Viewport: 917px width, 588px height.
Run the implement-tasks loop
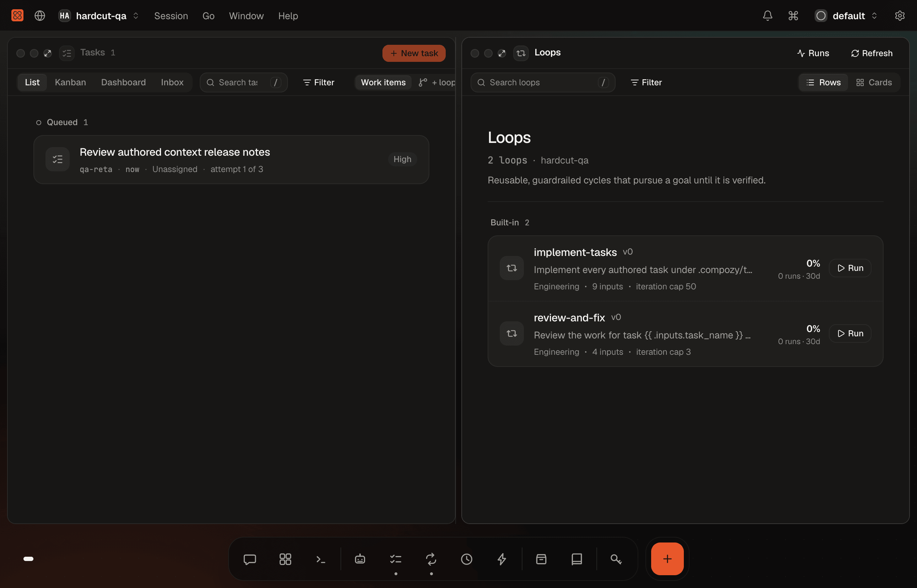click(x=850, y=268)
